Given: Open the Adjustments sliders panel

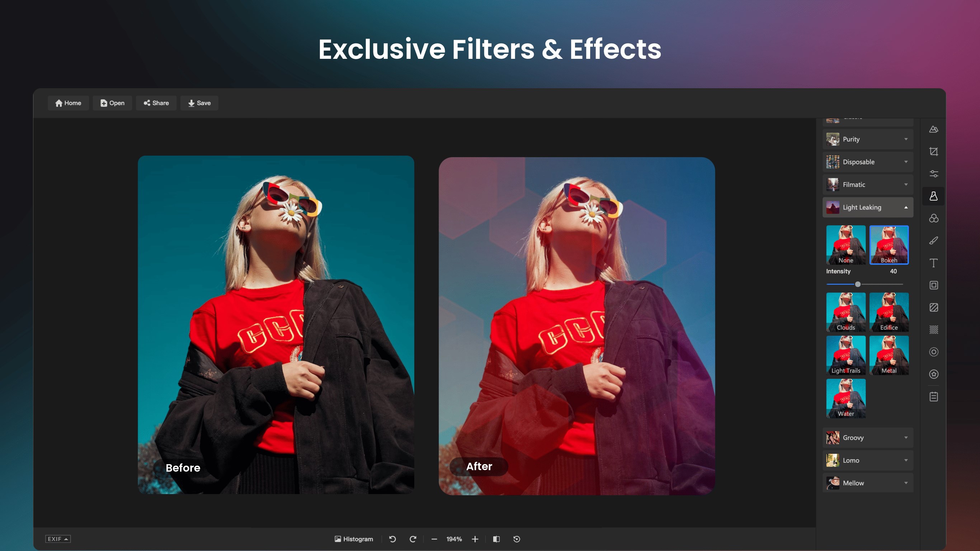Looking at the screenshot, I should pos(933,174).
